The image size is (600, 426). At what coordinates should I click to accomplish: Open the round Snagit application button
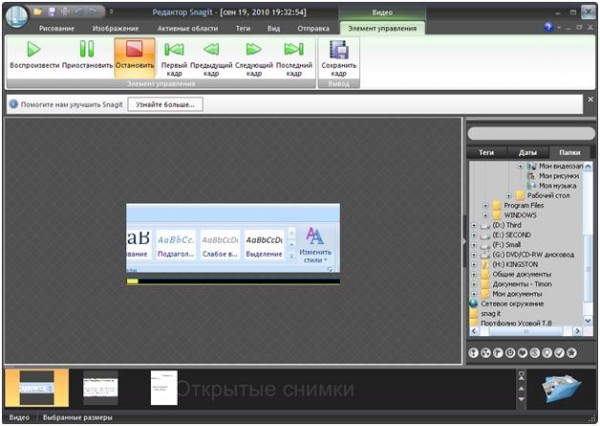[16, 16]
